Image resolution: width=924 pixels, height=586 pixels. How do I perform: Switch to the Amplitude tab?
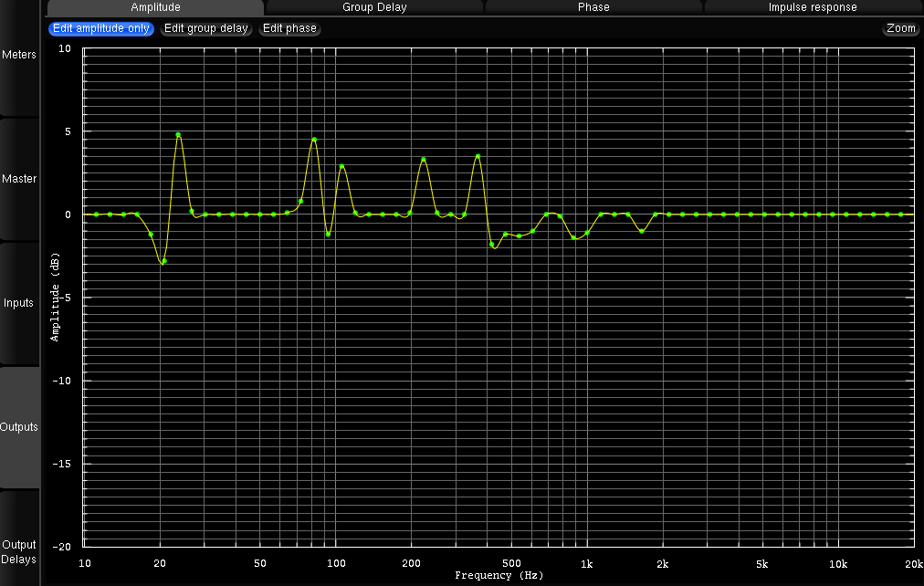(x=155, y=7)
